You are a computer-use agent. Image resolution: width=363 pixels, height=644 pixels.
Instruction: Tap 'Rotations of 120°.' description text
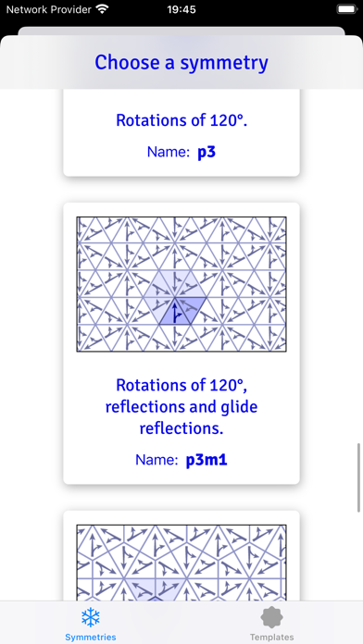click(x=181, y=120)
